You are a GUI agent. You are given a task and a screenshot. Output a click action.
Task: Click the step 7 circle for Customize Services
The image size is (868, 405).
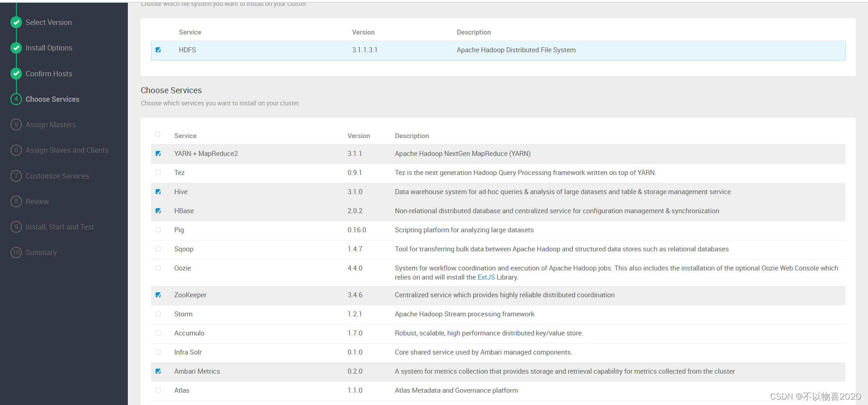click(16, 176)
